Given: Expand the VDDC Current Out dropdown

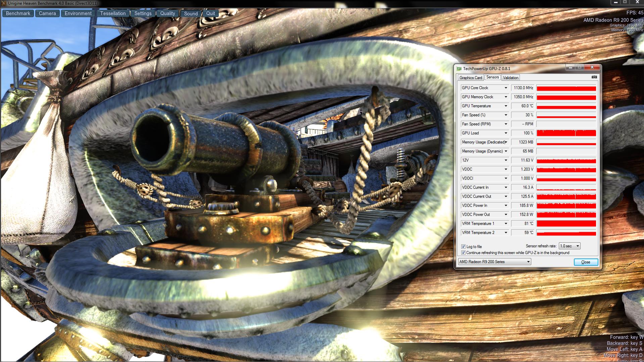Looking at the screenshot, I should tap(506, 197).
